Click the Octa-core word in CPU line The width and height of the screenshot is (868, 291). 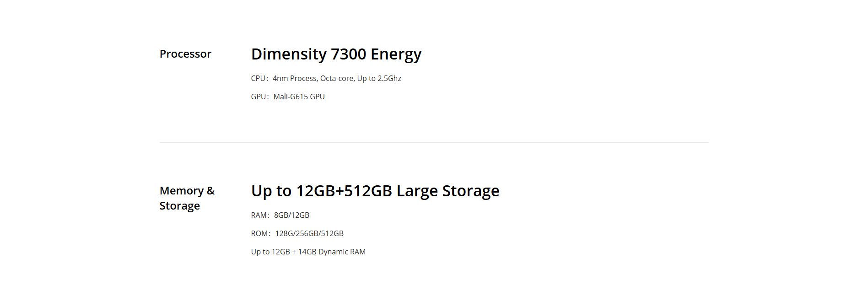pyautogui.click(x=337, y=78)
